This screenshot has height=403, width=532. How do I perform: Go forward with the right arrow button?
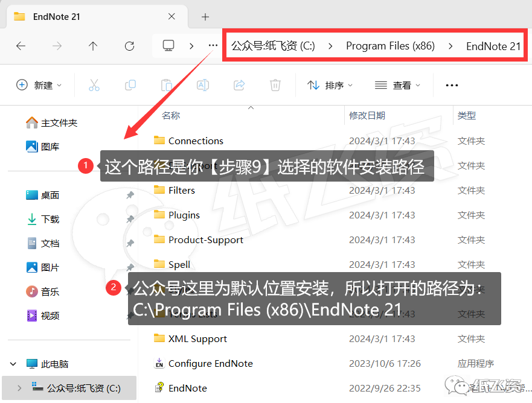[57, 46]
